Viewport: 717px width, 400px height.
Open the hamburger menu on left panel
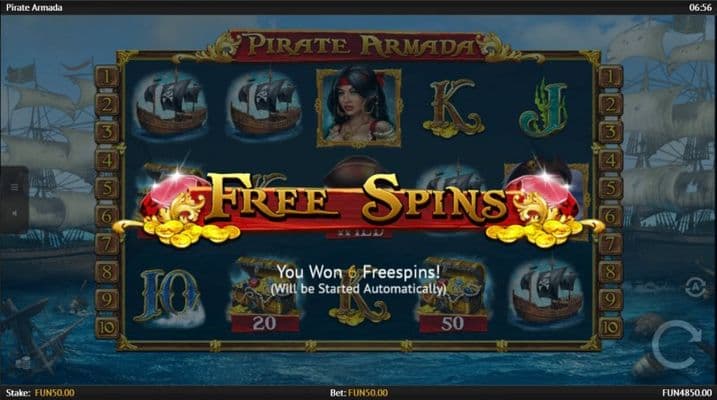[x=14, y=187]
